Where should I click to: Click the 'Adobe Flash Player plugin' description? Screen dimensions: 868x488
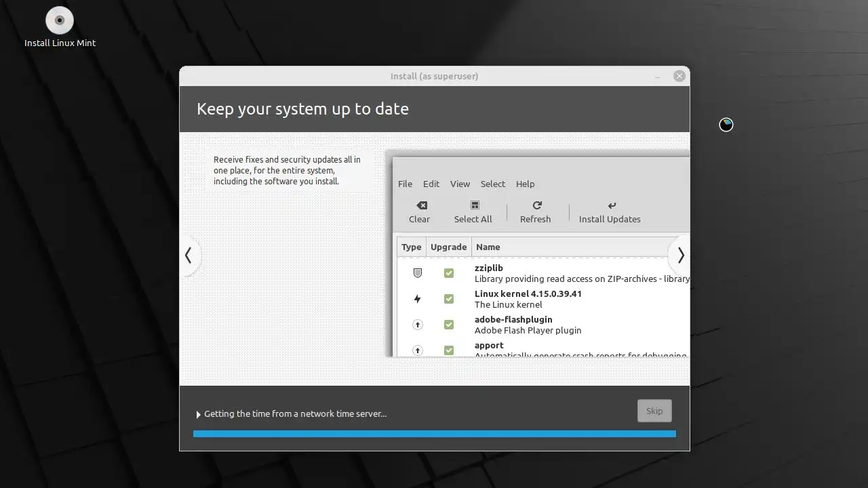(x=528, y=330)
